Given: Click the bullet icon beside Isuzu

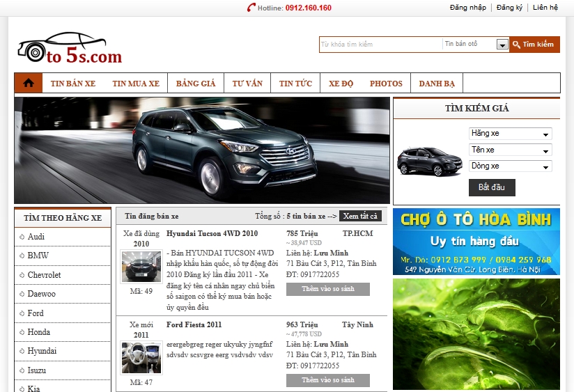Looking at the screenshot, I should coord(22,370).
